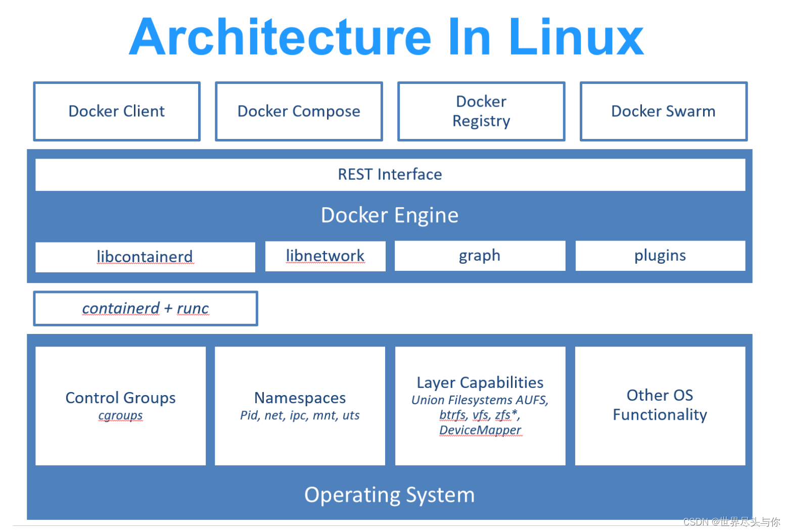The height and width of the screenshot is (532, 788).
Task: Select the Docker Swarm box
Action: point(664,111)
